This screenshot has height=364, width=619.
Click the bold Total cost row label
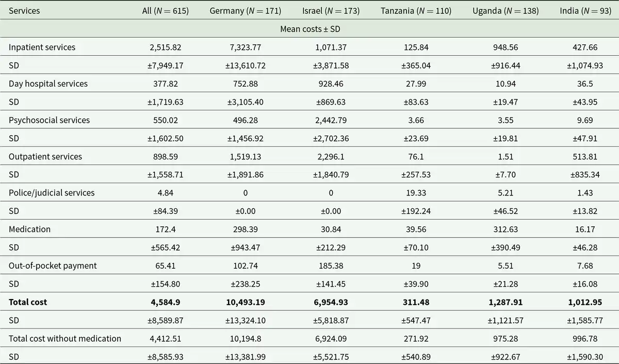(28, 302)
